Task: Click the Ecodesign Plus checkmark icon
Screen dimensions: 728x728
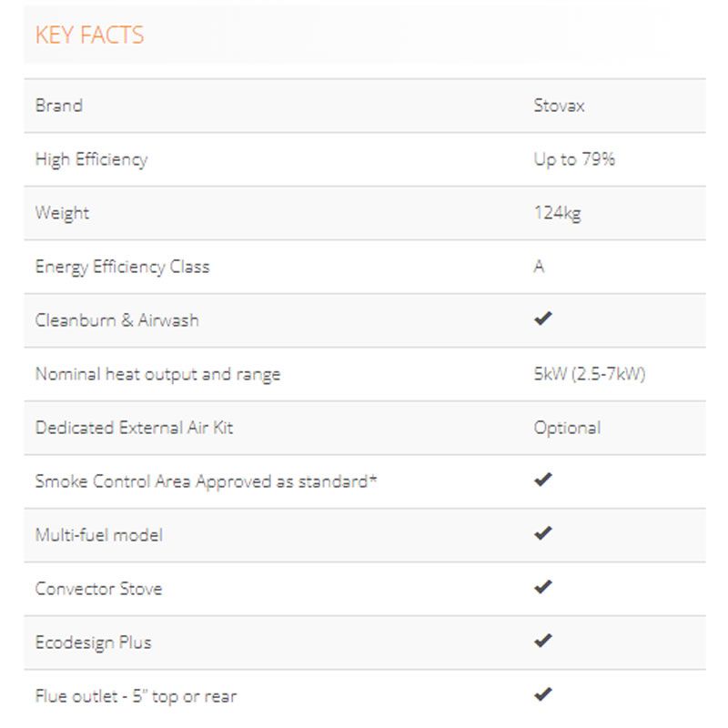Action: [x=543, y=641]
